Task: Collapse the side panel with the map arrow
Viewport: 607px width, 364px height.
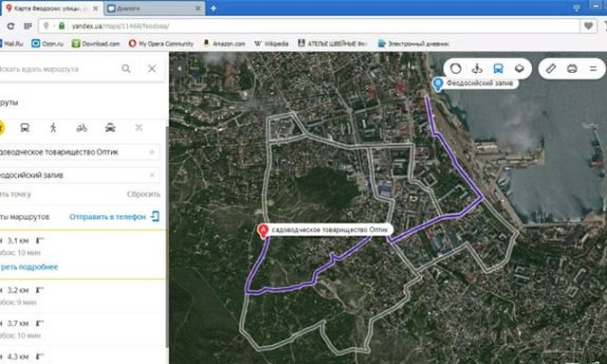Action: pyautogui.click(x=179, y=68)
